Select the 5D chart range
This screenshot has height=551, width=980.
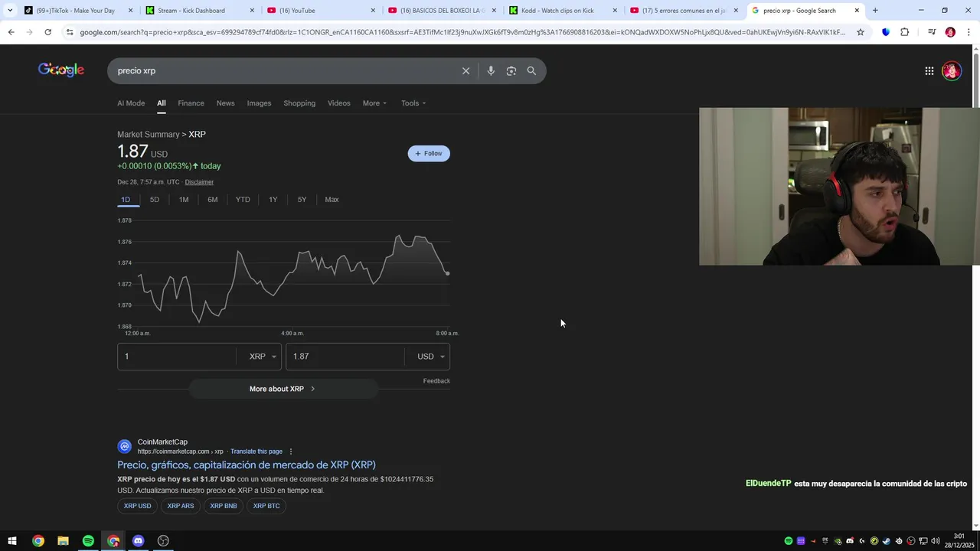[x=155, y=200]
